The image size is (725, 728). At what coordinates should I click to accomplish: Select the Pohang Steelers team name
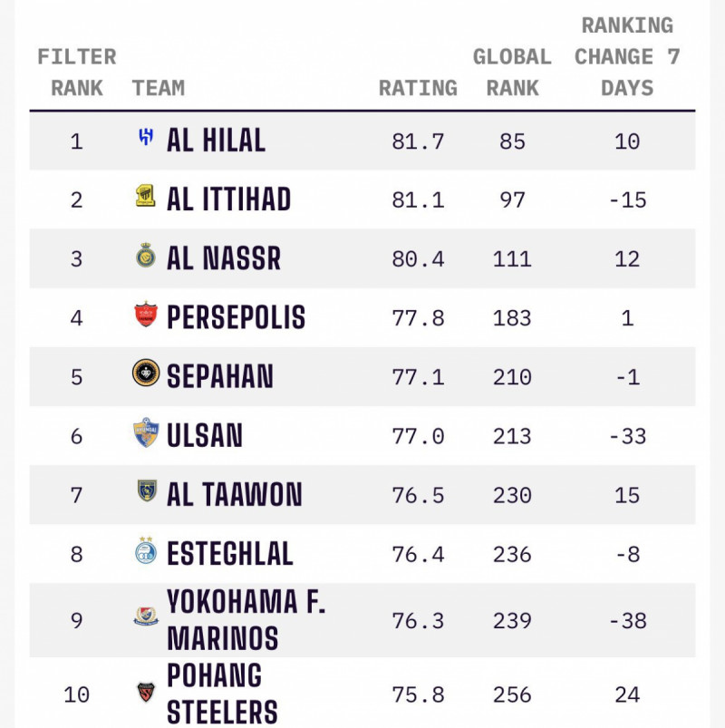(222, 694)
